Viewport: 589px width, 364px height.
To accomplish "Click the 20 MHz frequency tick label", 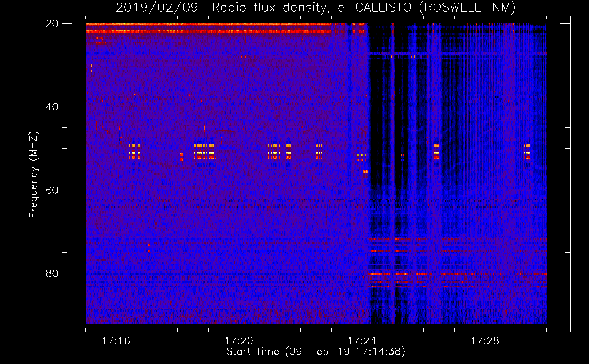I will [52, 24].
